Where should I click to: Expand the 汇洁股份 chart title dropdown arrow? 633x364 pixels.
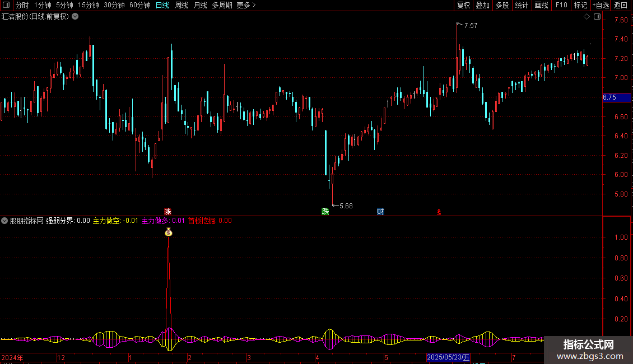pos(75,17)
